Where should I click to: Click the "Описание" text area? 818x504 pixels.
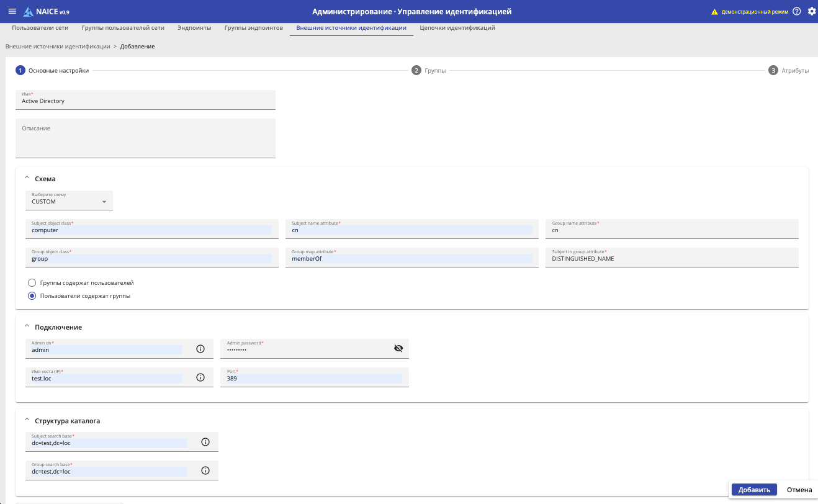tap(145, 138)
